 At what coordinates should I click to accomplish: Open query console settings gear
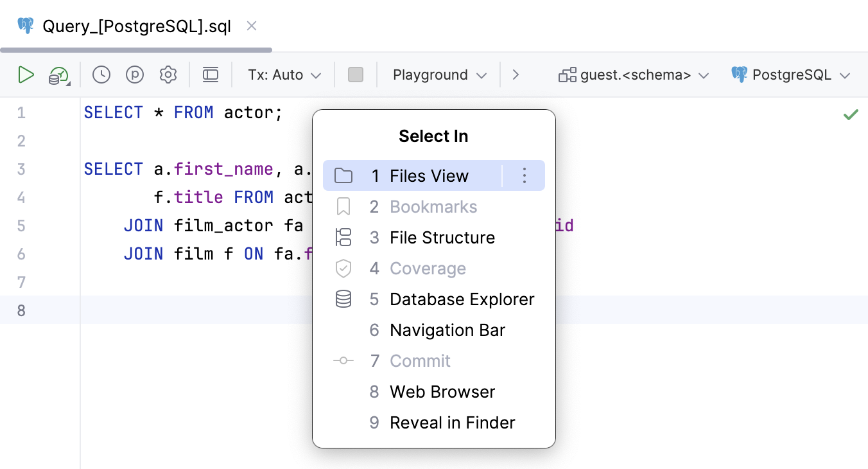coord(168,75)
